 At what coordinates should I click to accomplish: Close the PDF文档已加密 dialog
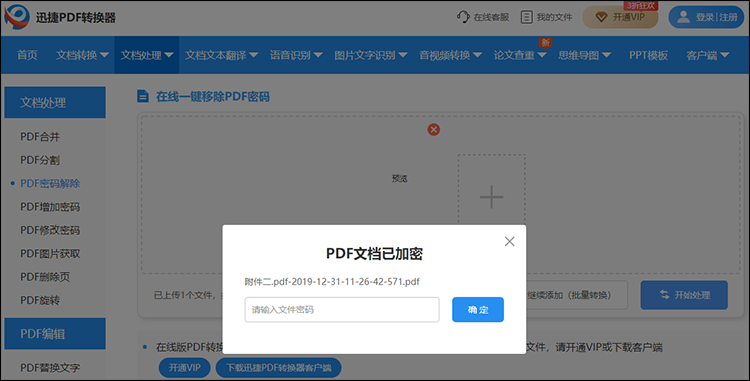pyautogui.click(x=509, y=241)
